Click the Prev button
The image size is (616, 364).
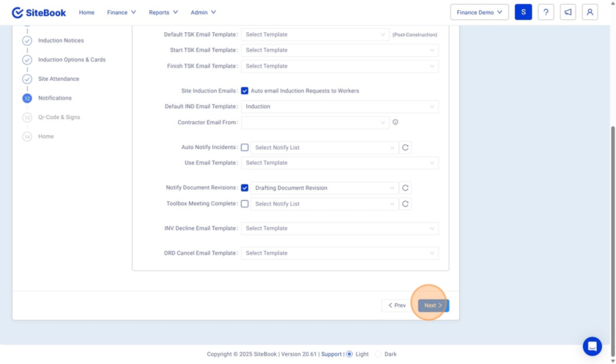click(x=397, y=306)
